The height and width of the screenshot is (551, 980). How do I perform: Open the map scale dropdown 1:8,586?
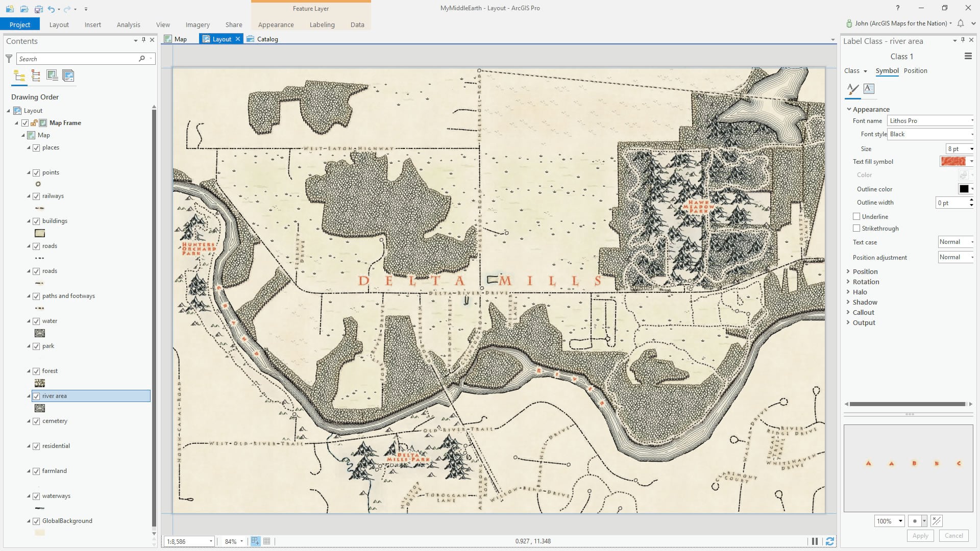(211, 541)
